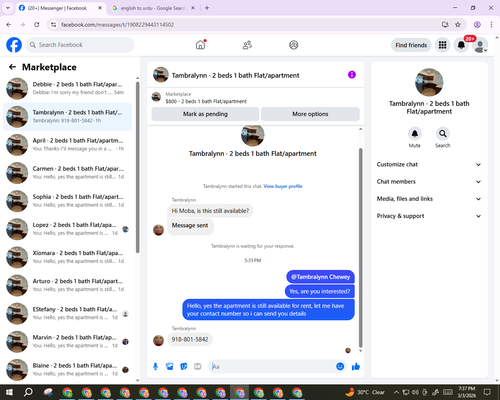Click the chat messages scrollbar
The width and height of the screenshot is (500, 400).
click(360, 248)
